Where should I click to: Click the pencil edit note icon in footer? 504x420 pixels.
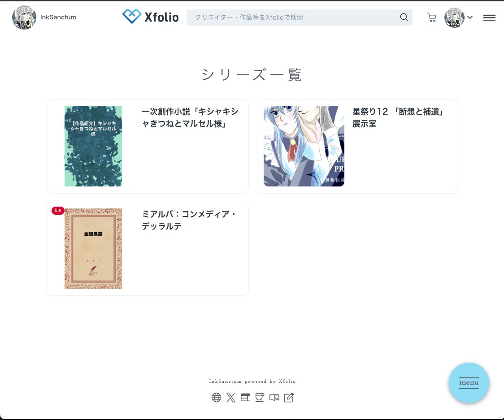pyautogui.click(x=289, y=398)
